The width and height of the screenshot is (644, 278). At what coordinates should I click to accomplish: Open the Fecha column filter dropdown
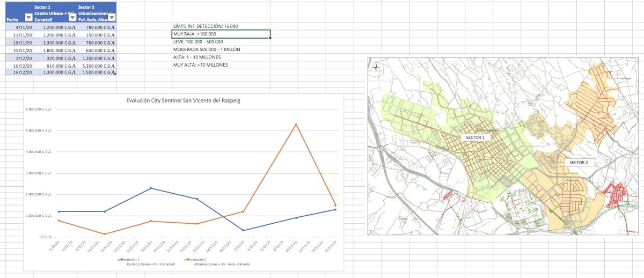(x=28, y=18)
